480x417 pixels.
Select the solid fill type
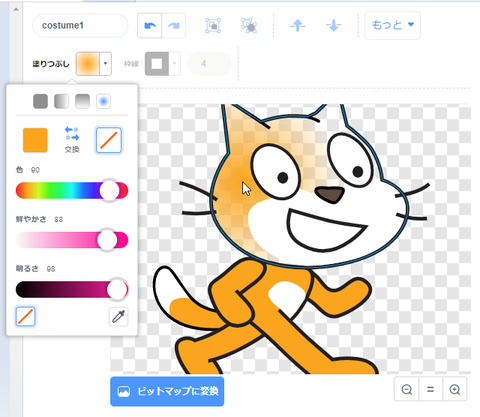point(40,101)
